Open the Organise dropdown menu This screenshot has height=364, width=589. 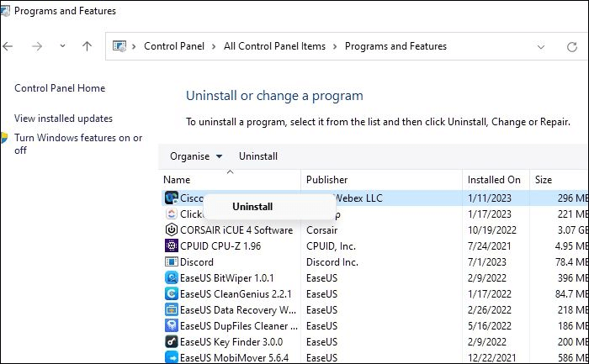196,156
